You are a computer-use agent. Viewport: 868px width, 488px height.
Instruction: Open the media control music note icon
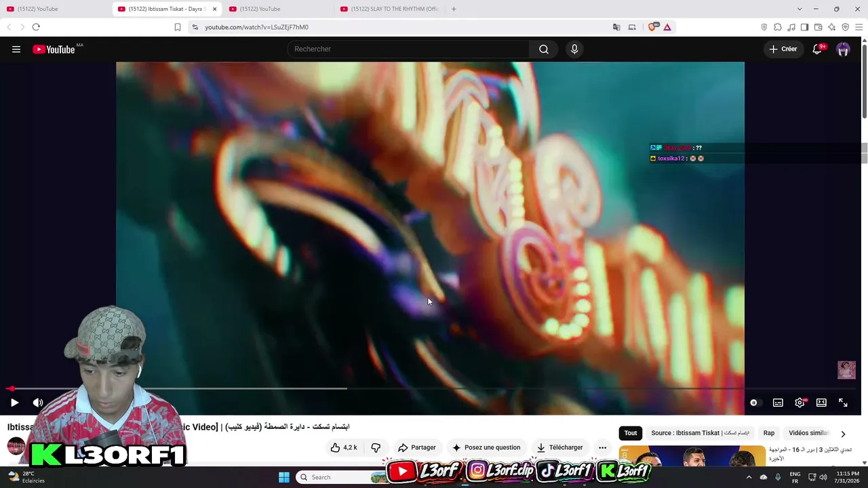(791, 27)
